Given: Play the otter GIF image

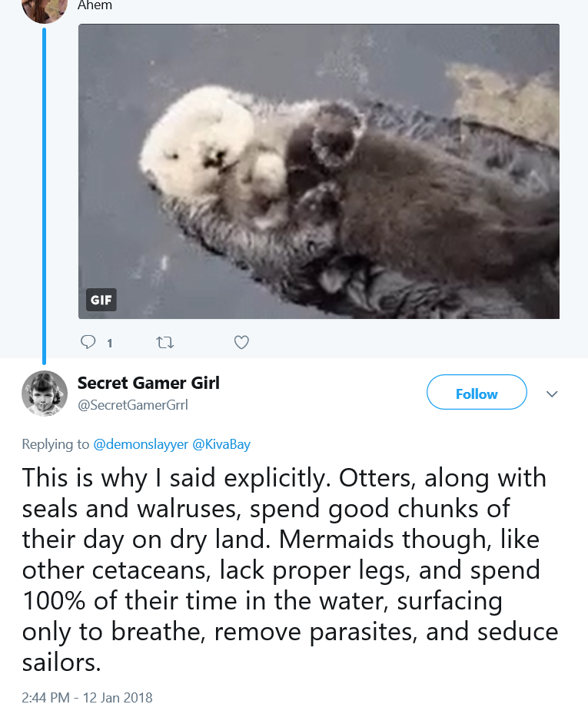Looking at the screenshot, I should (319, 171).
